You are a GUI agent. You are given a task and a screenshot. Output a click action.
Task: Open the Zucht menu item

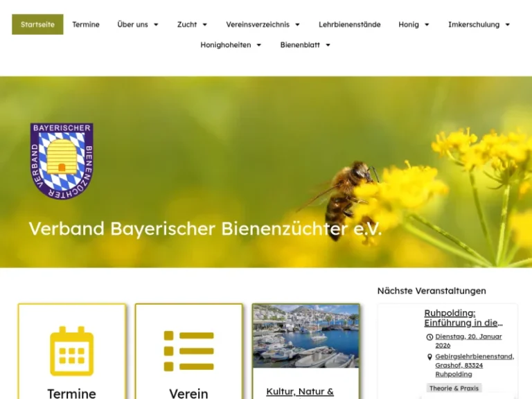coord(187,24)
